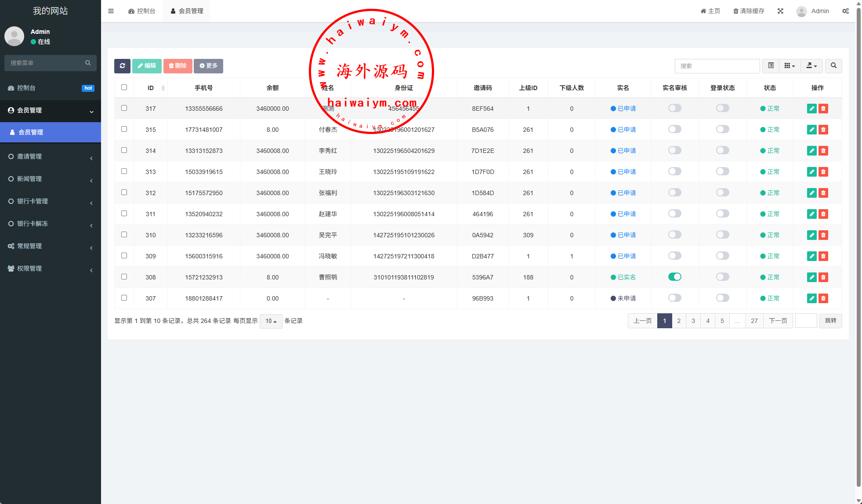Click the hamburger sidebar toggle icon
The image size is (862, 504).
[x=111, y=11]
